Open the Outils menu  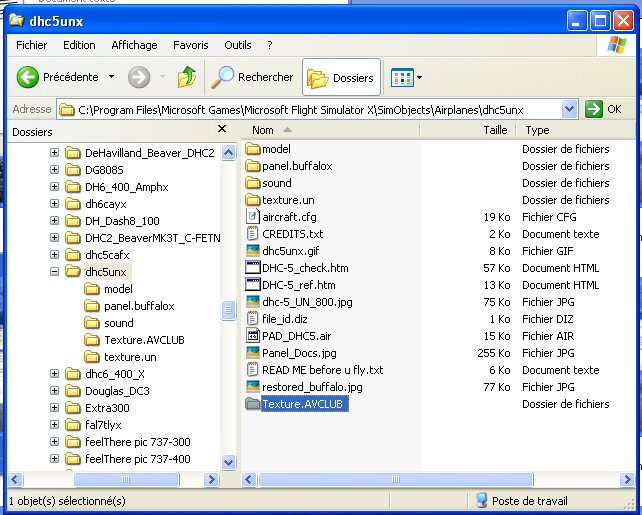tap(237, 45)
